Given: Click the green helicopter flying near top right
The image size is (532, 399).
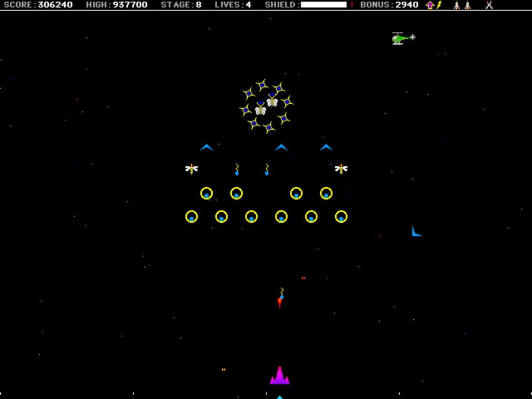Looking at the screenshot, I should pos(399,38).
